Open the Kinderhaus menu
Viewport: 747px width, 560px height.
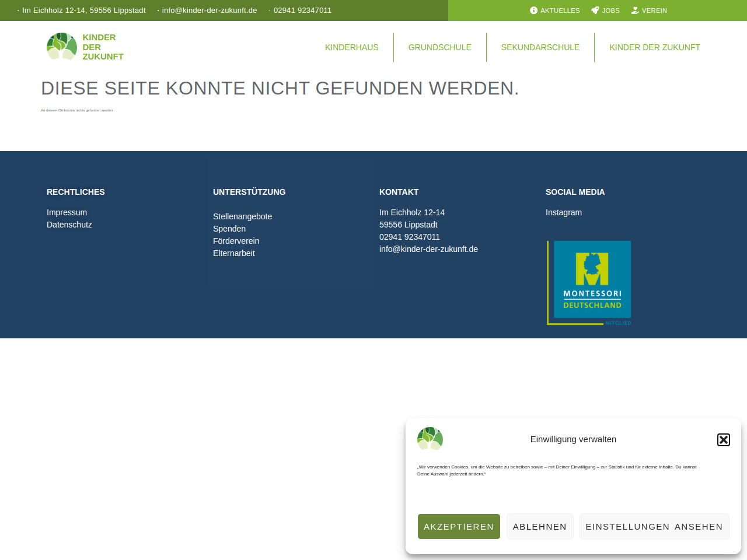[x=351, y=47]
